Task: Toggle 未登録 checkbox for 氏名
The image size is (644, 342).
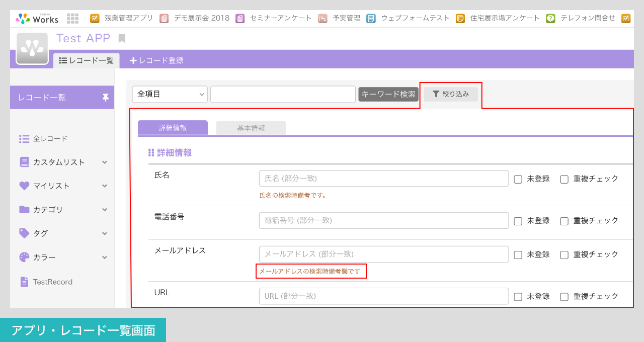Action: [518, 179]
